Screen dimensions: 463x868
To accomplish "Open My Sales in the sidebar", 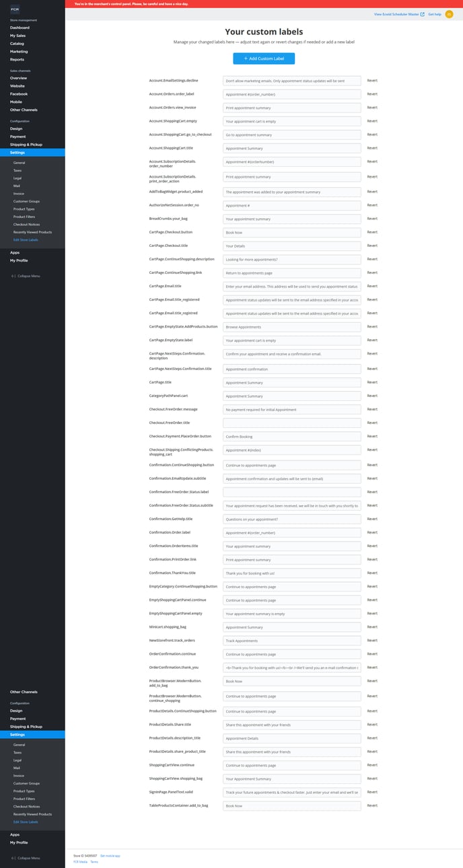I will pyautogui.click(x=17, y=36).
